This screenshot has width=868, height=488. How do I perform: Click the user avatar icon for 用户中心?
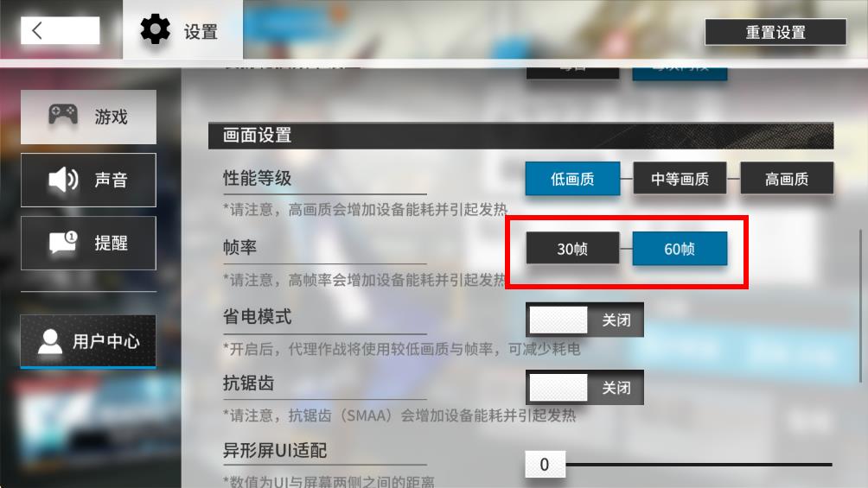click(50, 341)
